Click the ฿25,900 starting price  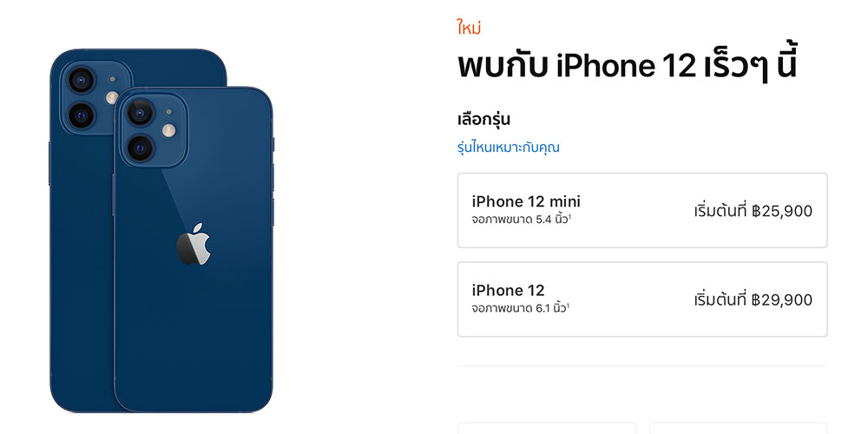tap(782, 211)
